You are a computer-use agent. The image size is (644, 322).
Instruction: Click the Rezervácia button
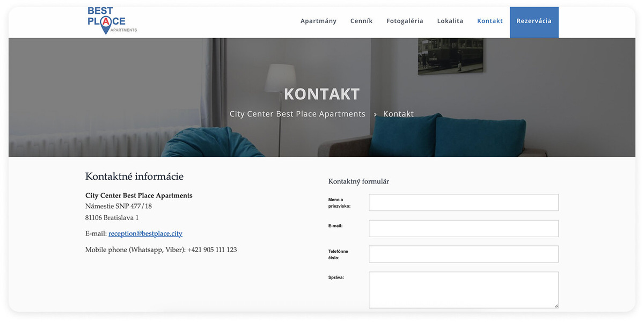point(534,22)
